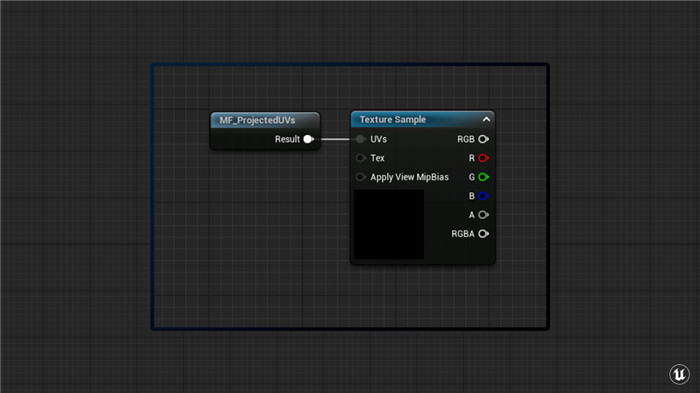Click the black texture preview thumbnail

389,225
